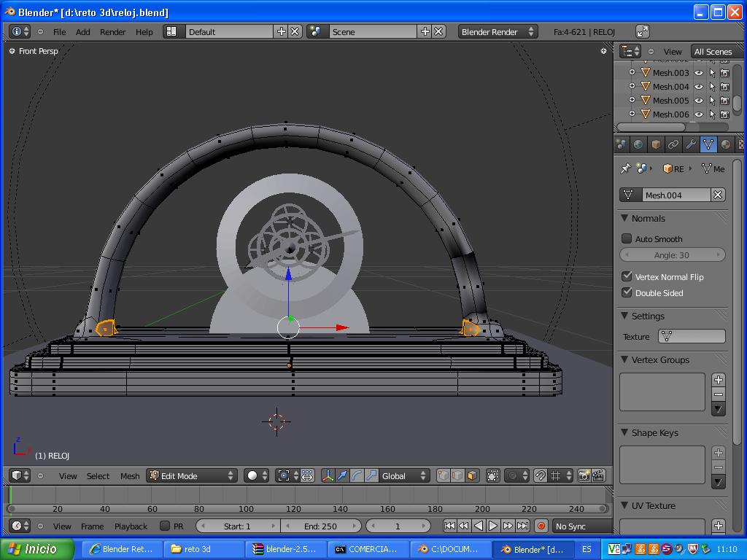Viewport: 747px width, 560px height.
Task: Click the record keyframes red button
Action: coord(541,526)
